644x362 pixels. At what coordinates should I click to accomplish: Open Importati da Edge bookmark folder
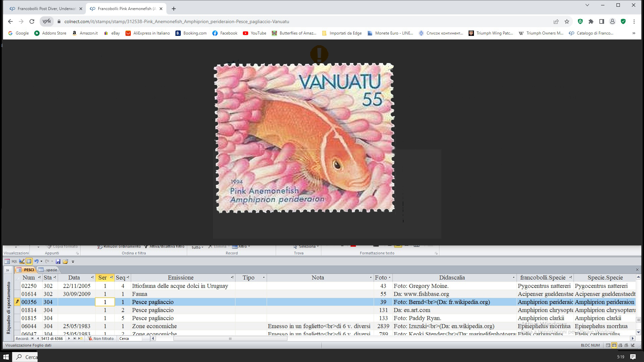[342, 33]
